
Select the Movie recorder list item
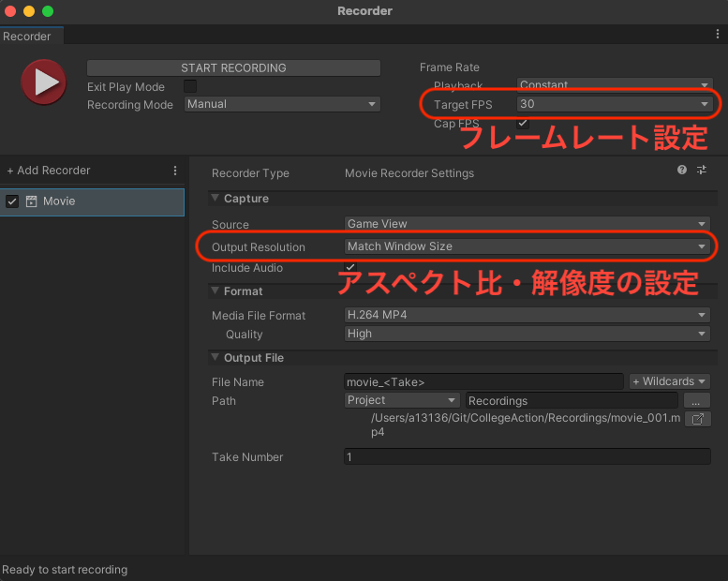tap(92, 201)
